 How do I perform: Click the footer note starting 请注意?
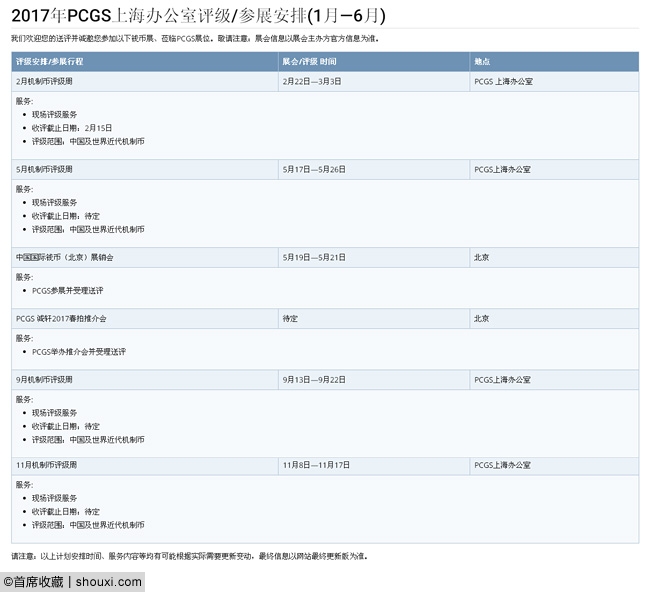(x=189, y=556)
